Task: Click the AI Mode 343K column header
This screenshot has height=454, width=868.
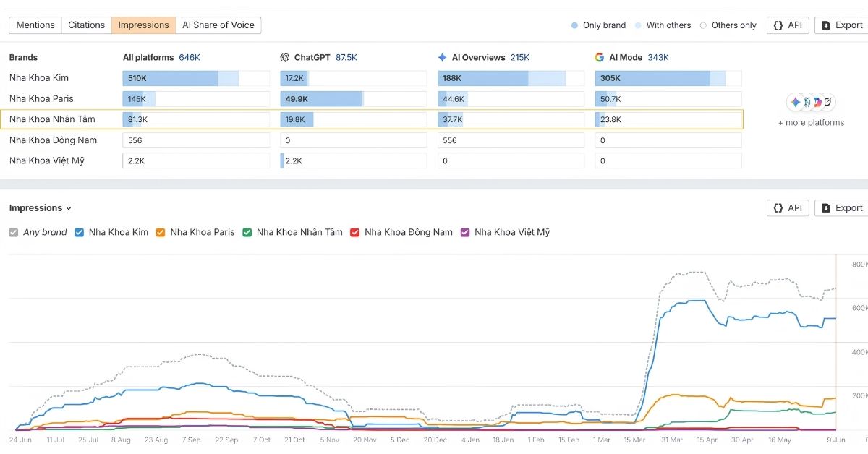Action: 631,58
